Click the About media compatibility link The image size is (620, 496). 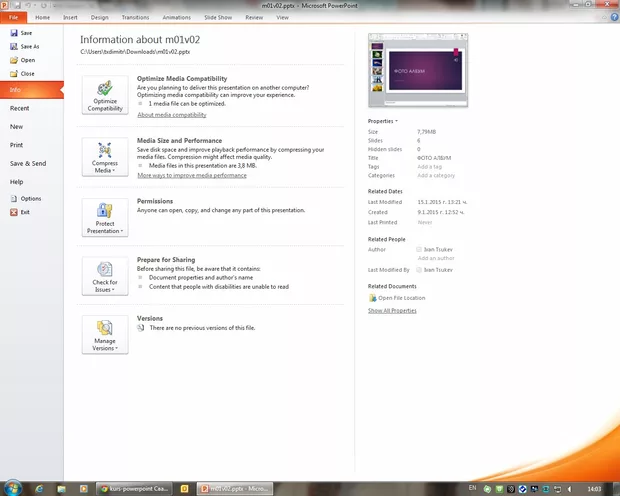click(172, 115)
